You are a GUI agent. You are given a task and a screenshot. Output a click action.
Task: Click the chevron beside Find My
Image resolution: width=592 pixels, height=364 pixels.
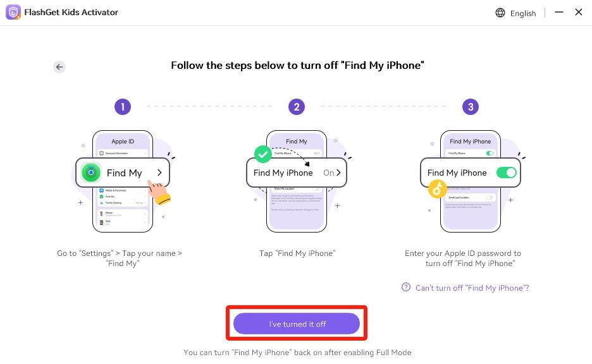pos(159,173)
